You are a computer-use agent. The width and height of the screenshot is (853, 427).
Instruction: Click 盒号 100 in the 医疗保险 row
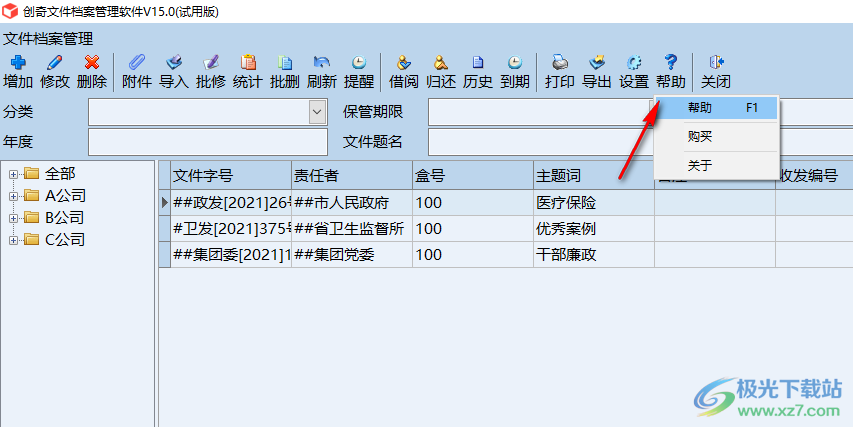(473, 203)
